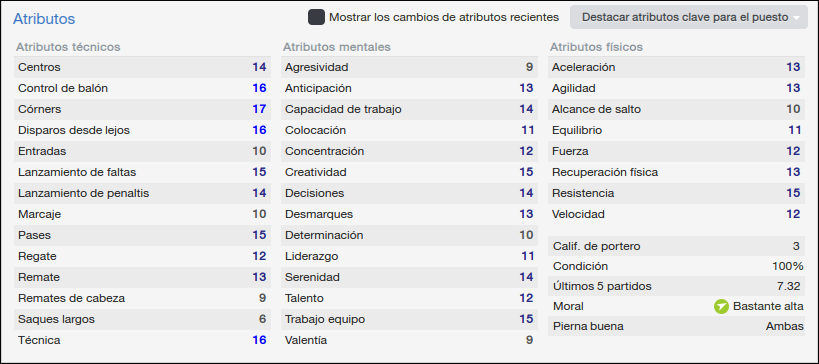The width and height of the screenshot is (819, 364).
Task: Click the Saques largos attribute row
Action: 142,319
